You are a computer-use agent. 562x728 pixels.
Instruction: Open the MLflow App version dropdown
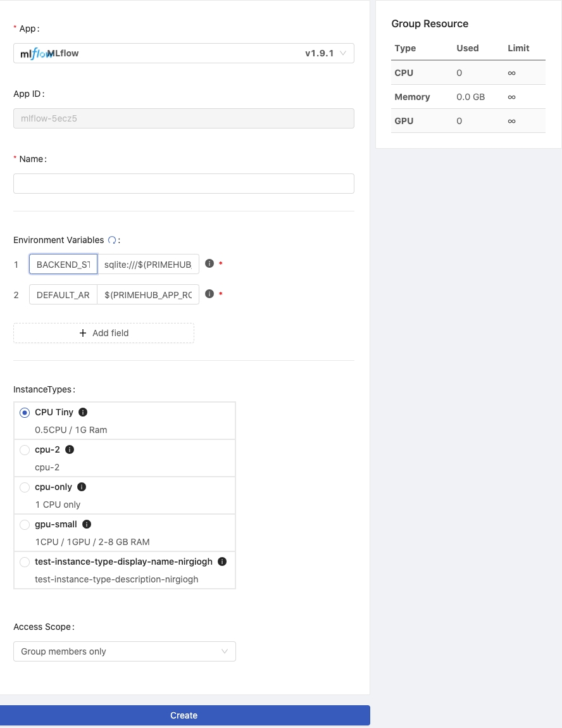click(184, 53)
